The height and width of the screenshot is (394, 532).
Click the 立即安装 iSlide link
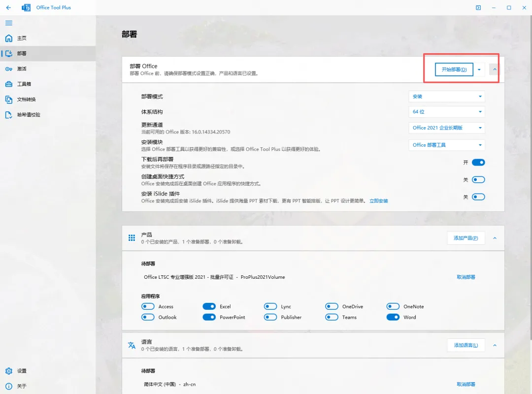click(x=379, y=201)
